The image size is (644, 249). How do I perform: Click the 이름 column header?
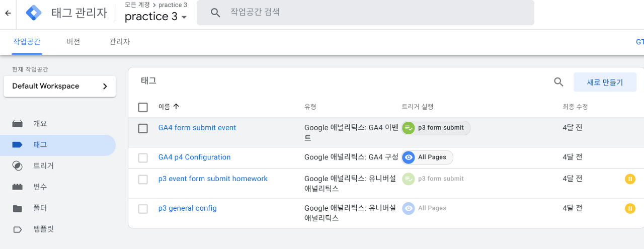[x=164, y=107]
